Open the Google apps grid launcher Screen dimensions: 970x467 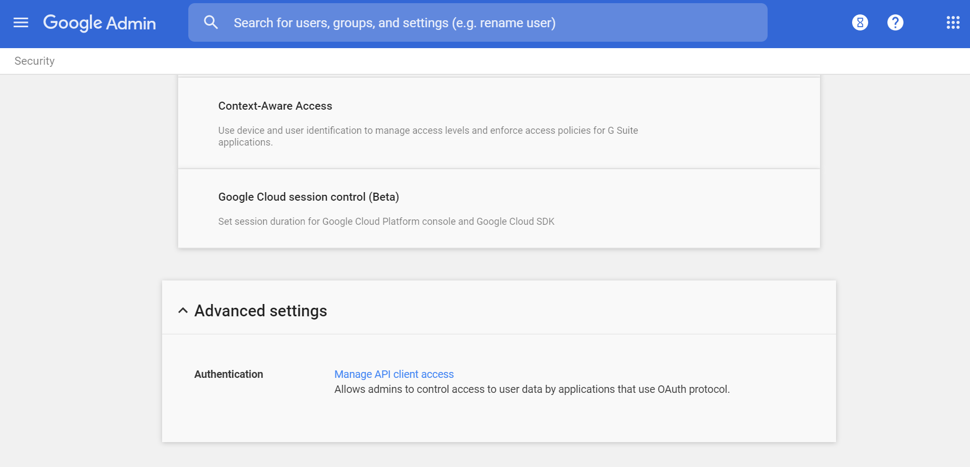(952, 22)
